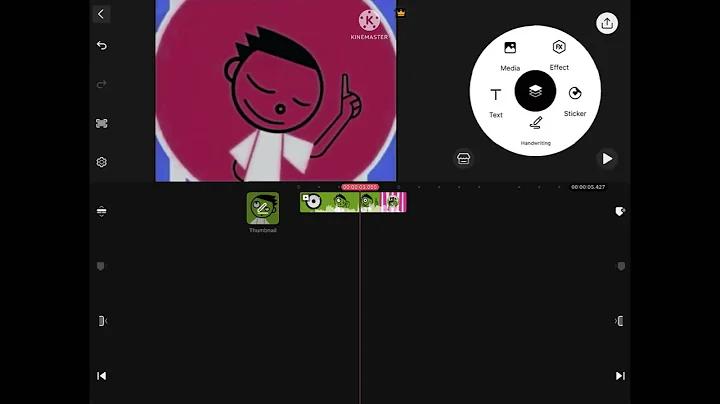This screenshot has height=404, width=720.
Task: Open project settings gear
Action: coord(101,162)
